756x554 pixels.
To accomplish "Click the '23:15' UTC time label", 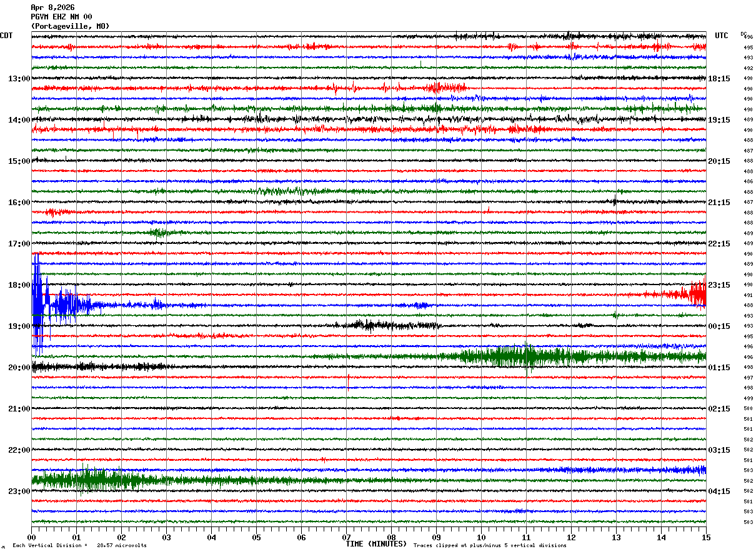I will click(719, 285).
